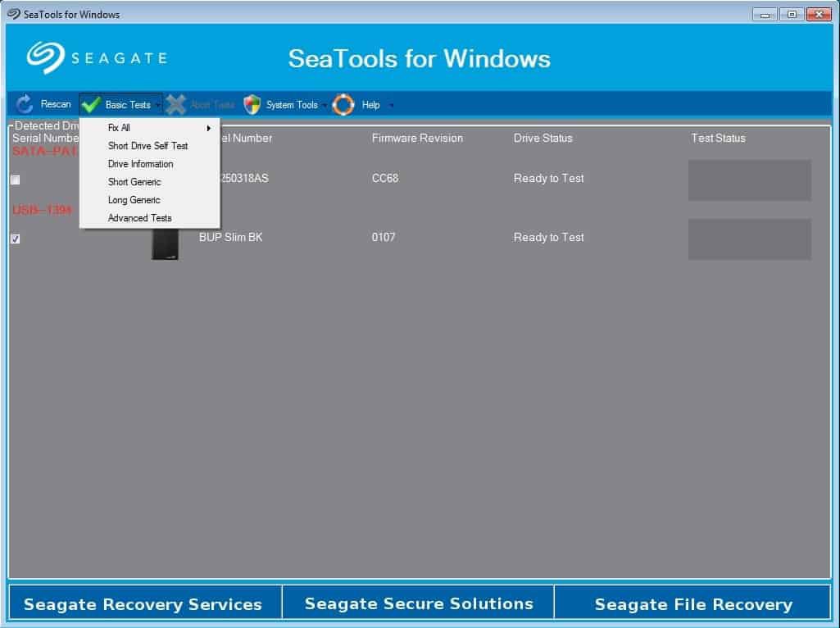Close the SeaTools window
The width and height of the screenshot is (840, 628).
pos(819,15)
